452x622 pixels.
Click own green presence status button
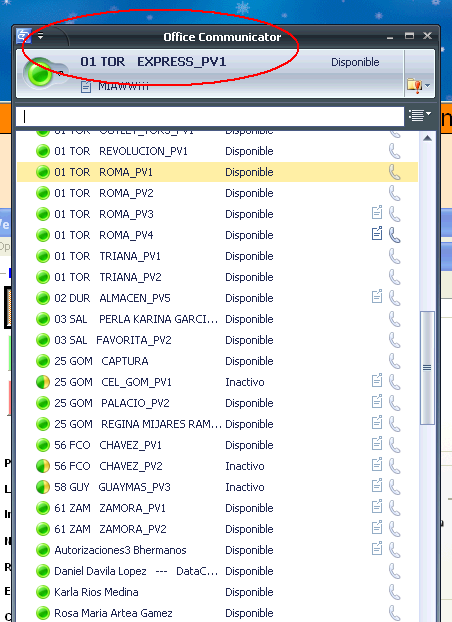[x=40, y=74]
